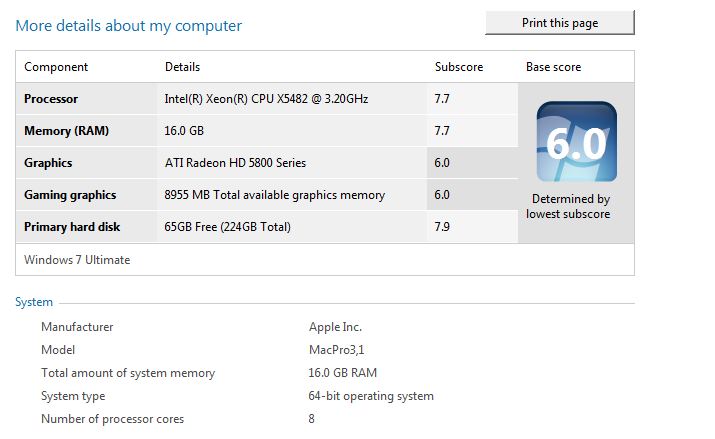Click the Component column header
The height and width of the screenshot is (439, 715).
click(x=56, y=67)
